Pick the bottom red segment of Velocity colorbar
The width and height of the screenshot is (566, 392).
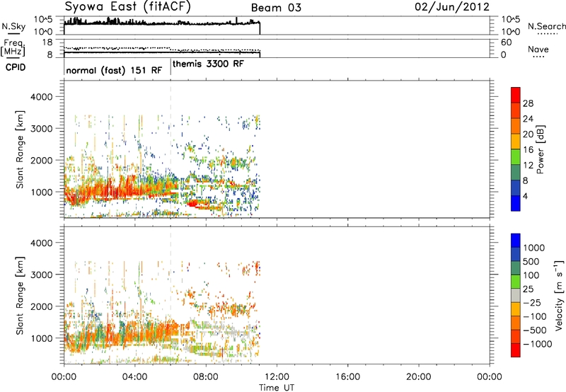click(516, 350)
